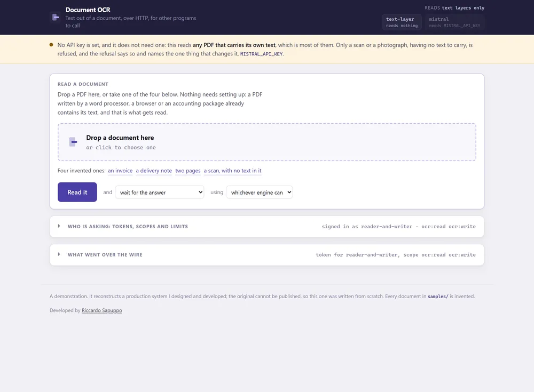Load the 'two pages' sample

point(187,171)
